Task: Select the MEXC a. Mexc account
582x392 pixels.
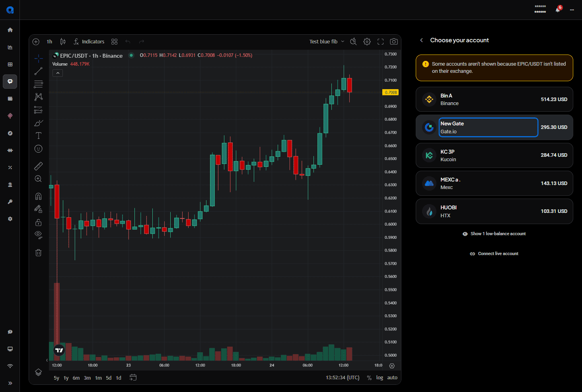Action: pos(494,183)
